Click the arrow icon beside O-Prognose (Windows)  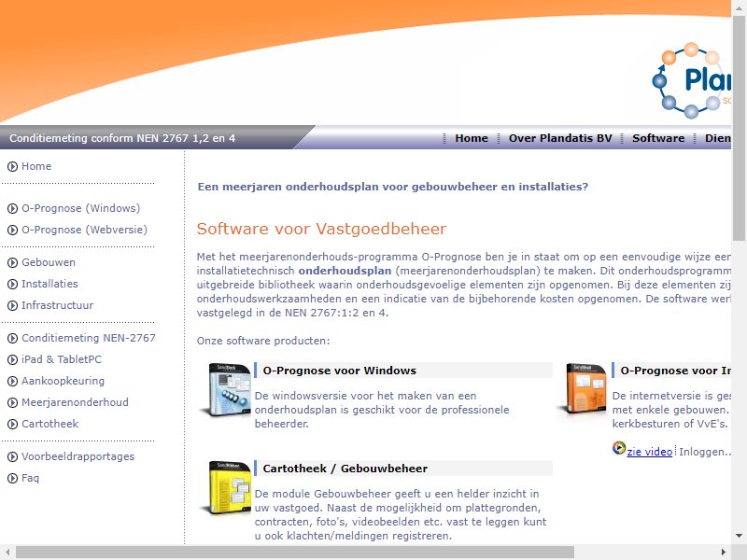[12, 208]
